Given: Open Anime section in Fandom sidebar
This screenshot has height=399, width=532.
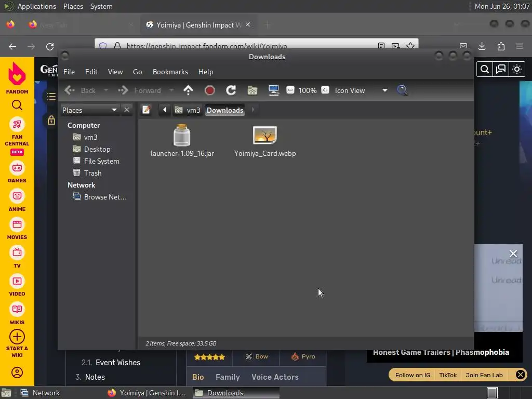Looking at the screenshot, I should pos(17,201).
